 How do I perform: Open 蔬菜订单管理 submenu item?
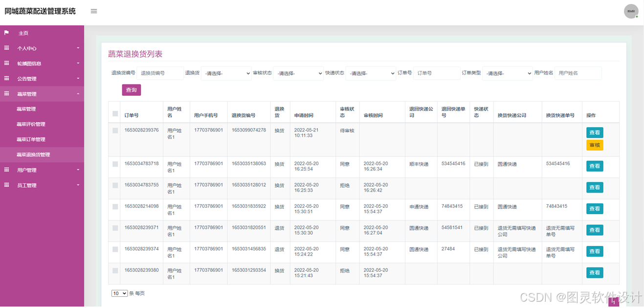coord(42,139)
